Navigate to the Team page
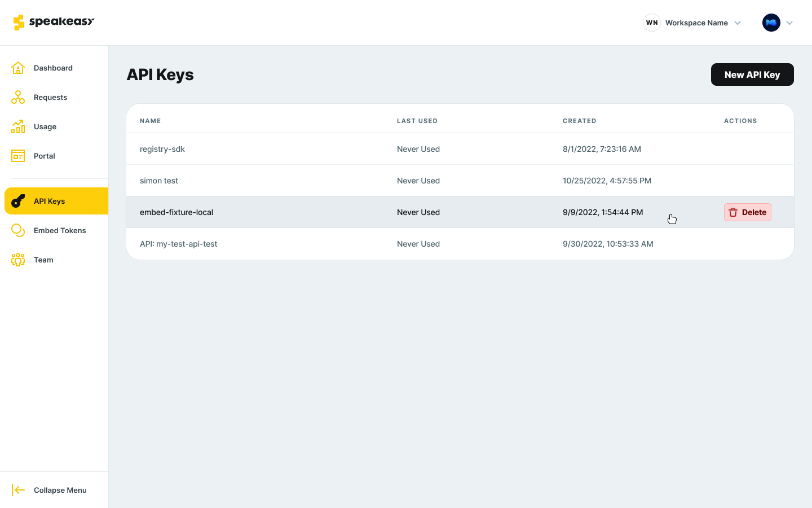Image resolution: width=812 pixels, height=508 pixels. 43,260
